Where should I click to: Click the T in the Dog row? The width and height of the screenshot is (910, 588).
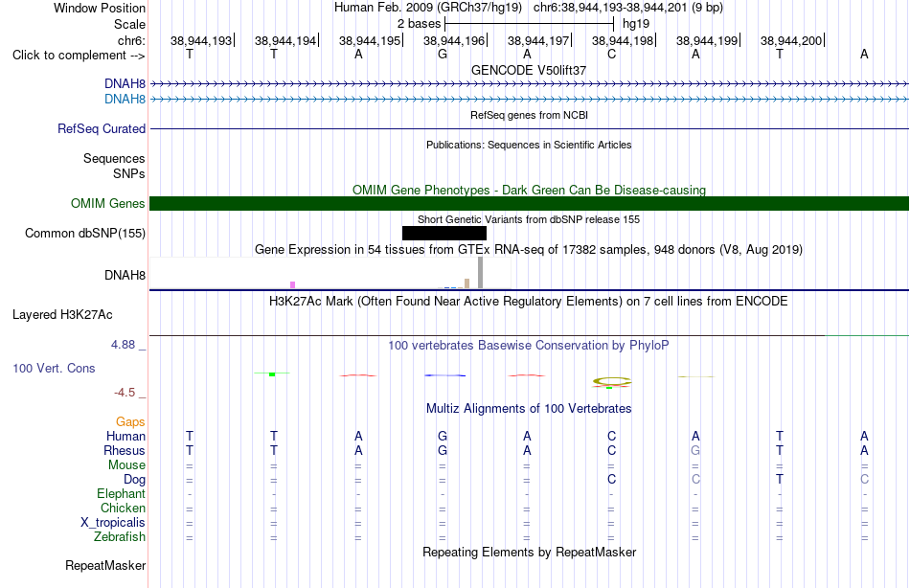click(x=780, y=479)
